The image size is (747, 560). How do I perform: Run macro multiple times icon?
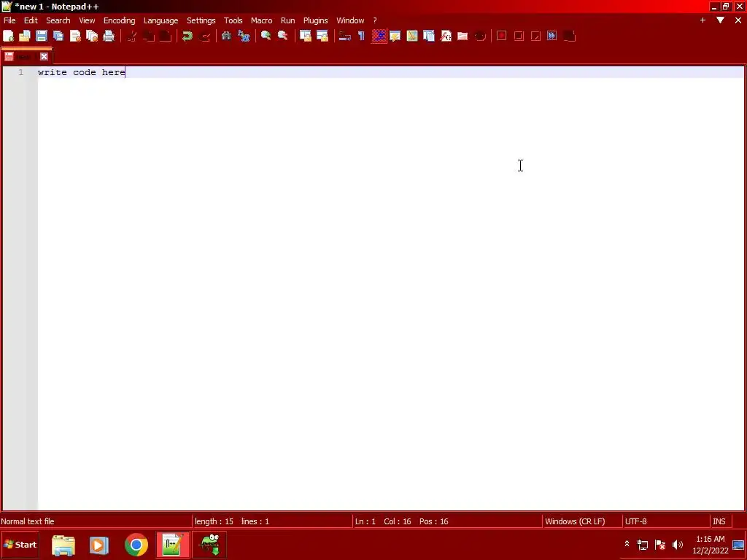(x=552, y=36)
